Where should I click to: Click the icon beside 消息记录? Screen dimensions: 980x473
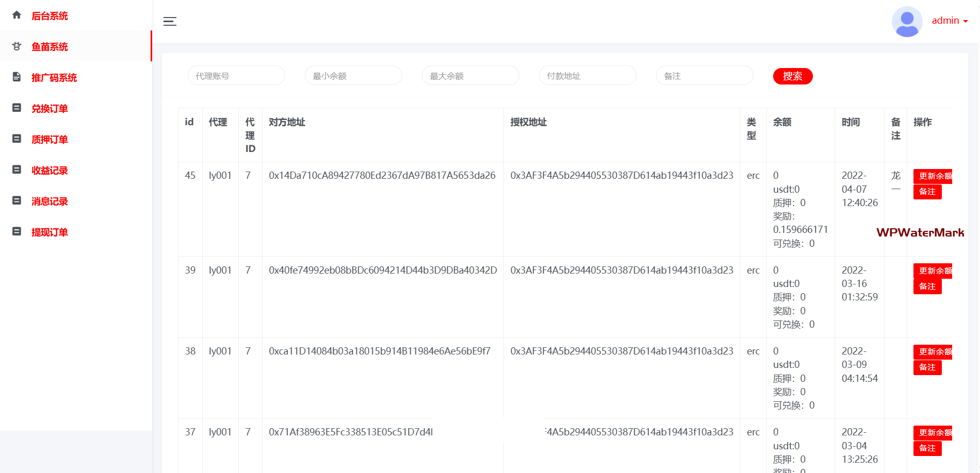coord(17,201)
